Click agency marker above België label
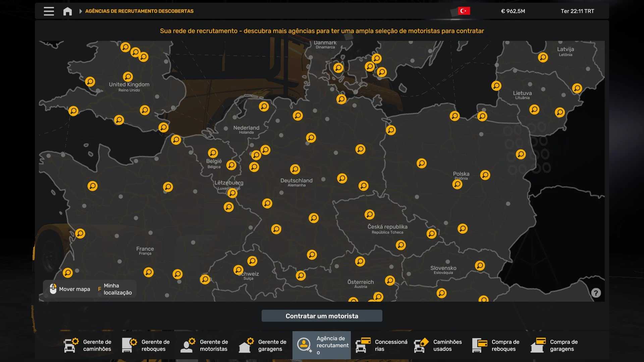Image resolution: width=644 pixels, height=362 pixels. 213,153
